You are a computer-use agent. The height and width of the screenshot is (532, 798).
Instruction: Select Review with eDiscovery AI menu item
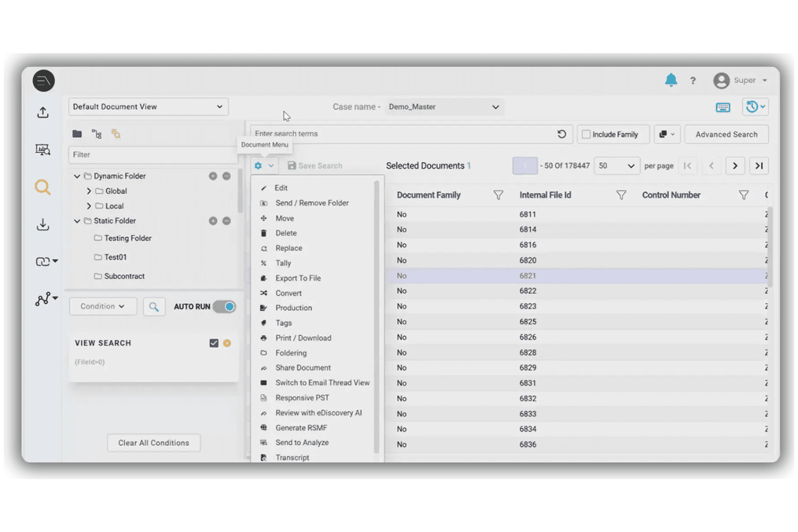click(318, 413)
